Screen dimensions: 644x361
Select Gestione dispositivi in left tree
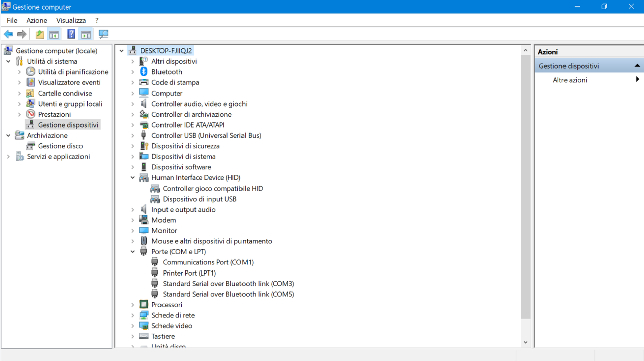click(x=68, y=125)
